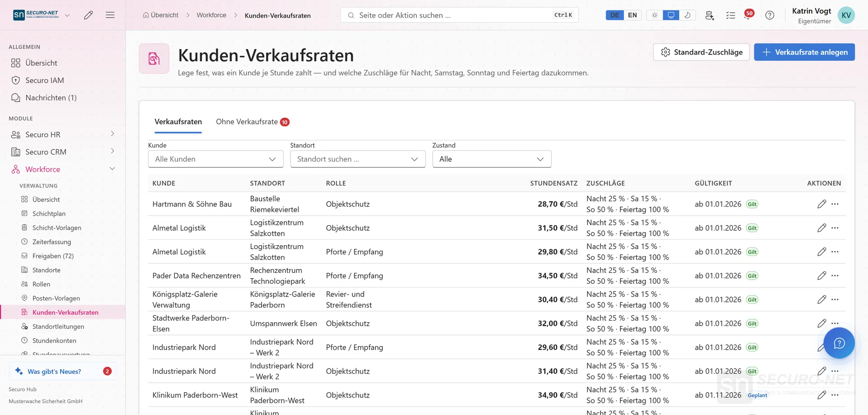Click the Verkaufsrate anlegen button
The width and height of the screenshot is (868, 415).
point(804,52)
